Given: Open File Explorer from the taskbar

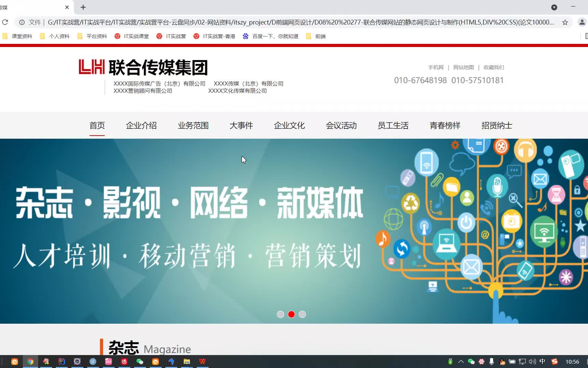Looking at the screenshot, I should [186, 362].
